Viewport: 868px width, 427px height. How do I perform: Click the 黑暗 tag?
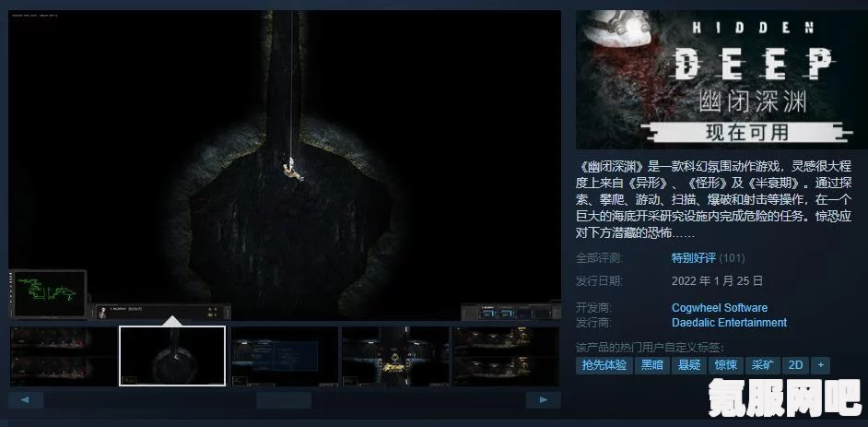coord(652,365)
